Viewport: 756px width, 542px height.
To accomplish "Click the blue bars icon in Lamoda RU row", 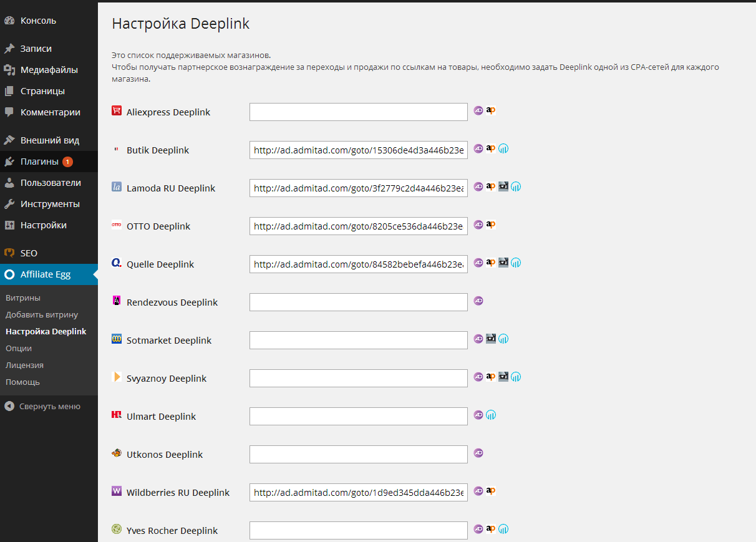I will pos(516,186).
